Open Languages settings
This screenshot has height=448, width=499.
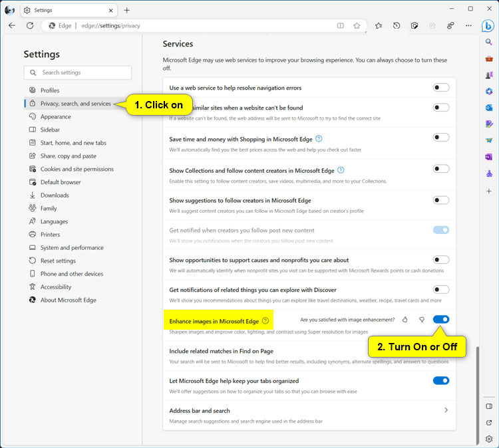pos(79,221)
